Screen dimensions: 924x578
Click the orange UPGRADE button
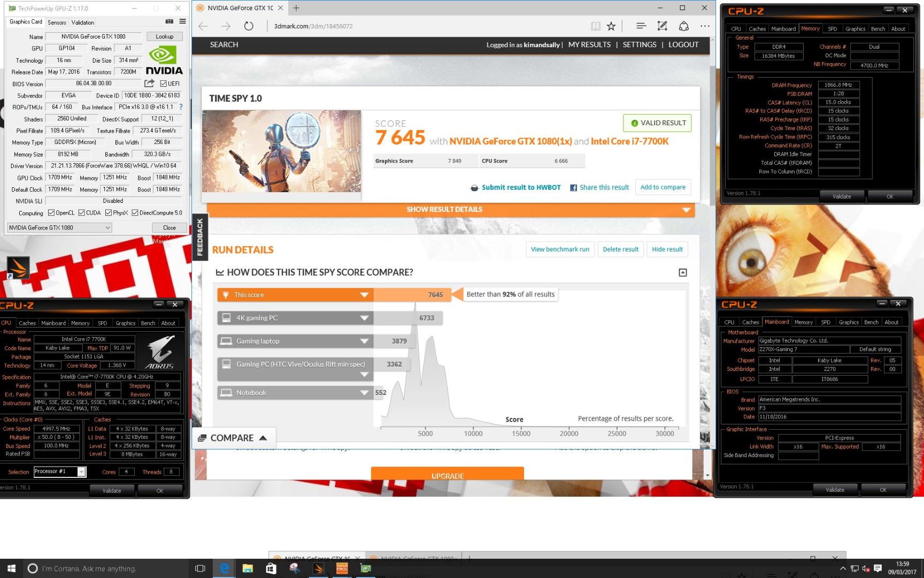point(448,474)
